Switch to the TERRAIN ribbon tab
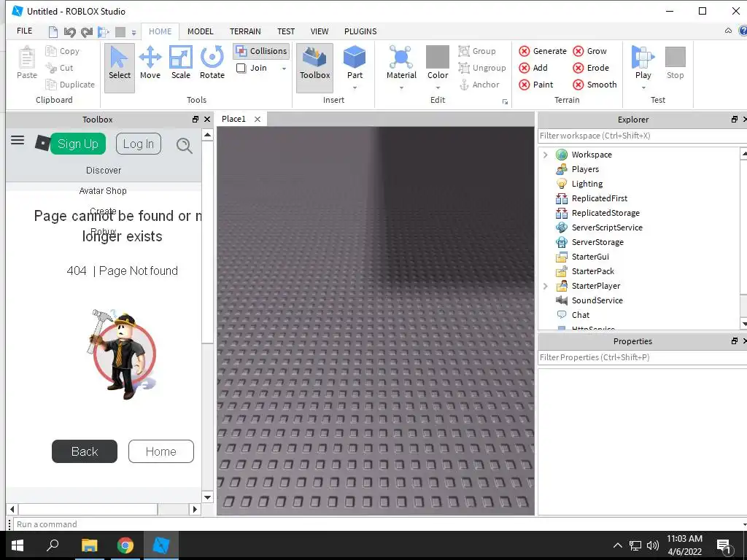 pyautogui.click(x=245, y=31)
